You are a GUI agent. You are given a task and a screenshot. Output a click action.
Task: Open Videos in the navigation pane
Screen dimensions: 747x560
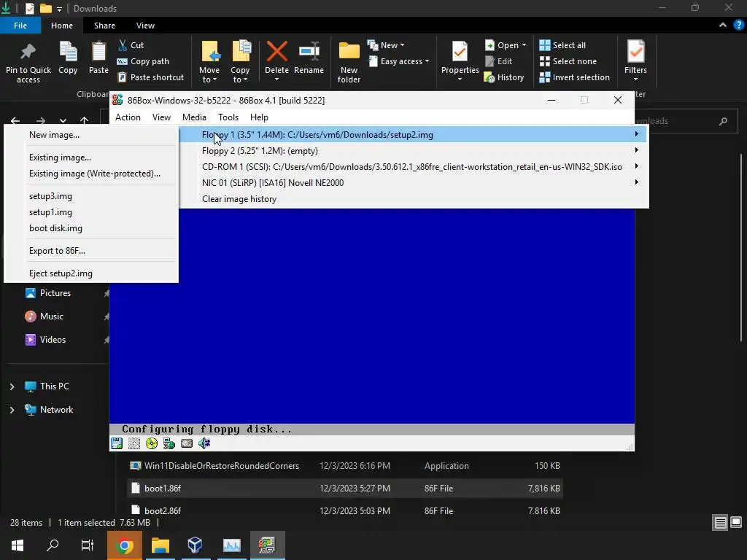(53, 340)
